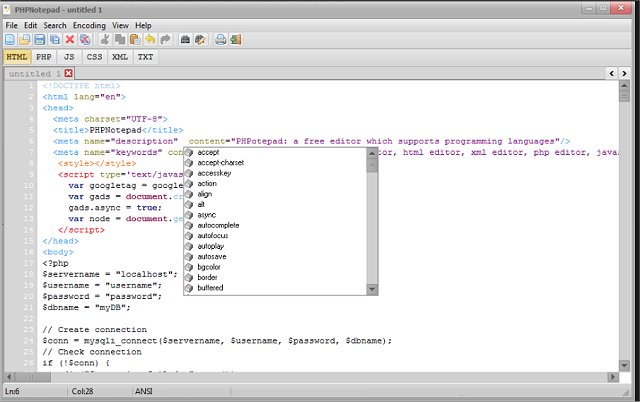Undo the last edit with the undo arrow
This screenshot has height=402, width=640.
[150, 40]
